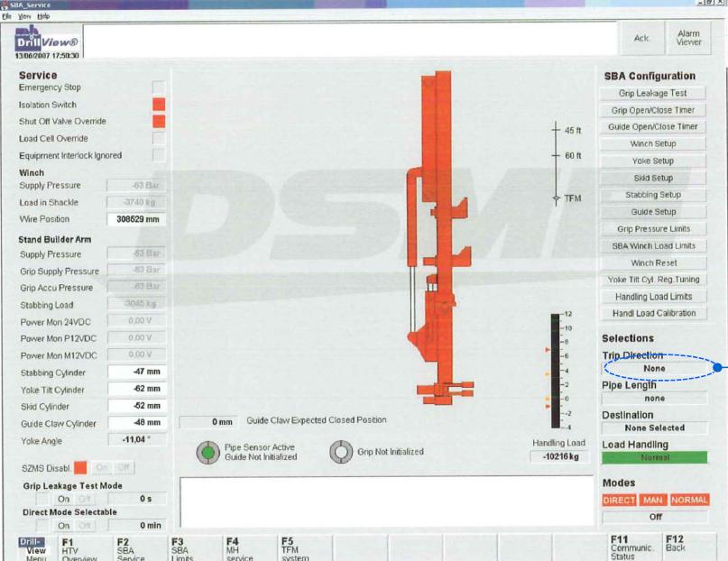Click the red SZMS Disabl. indicator
728x561 pixels.
(80, 468)
